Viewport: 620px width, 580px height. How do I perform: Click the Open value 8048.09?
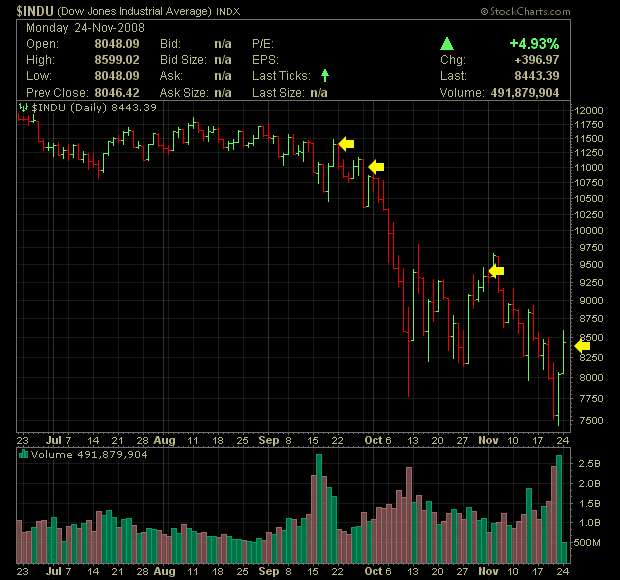click(117, 43)
